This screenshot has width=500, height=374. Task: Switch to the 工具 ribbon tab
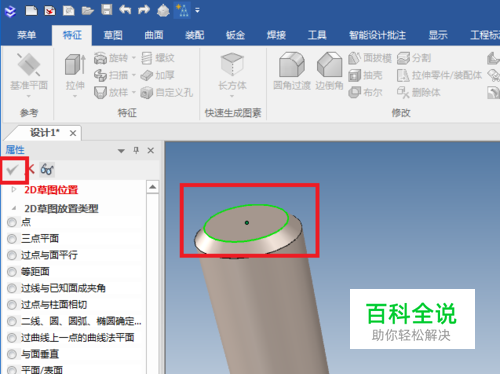(317, 35)
